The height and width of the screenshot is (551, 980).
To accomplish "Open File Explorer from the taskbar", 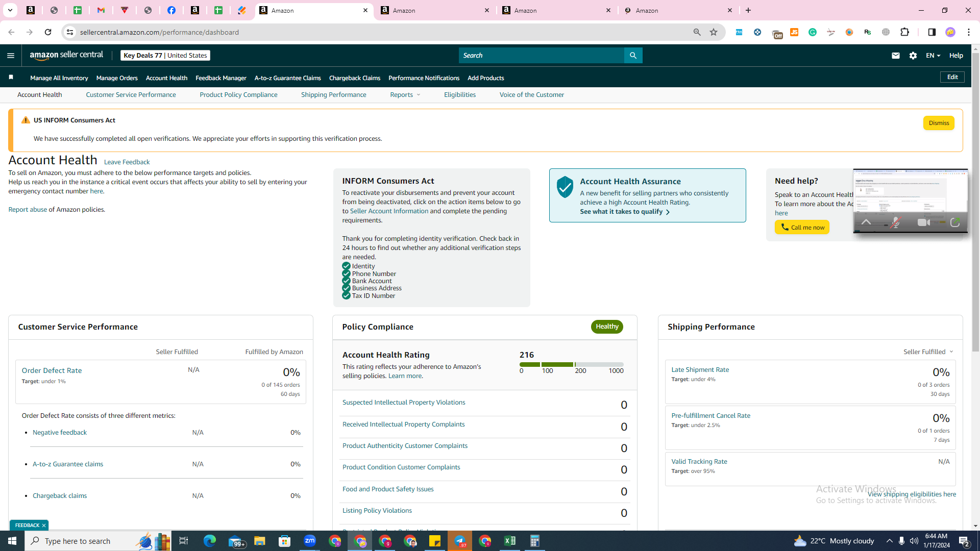I will click(260, 541).
